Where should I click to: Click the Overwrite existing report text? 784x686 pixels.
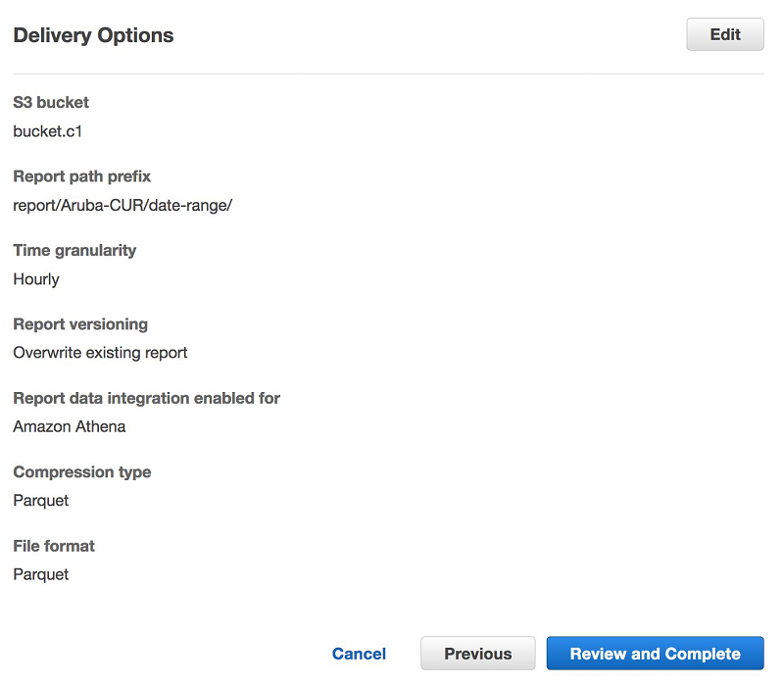pos(100,353)
